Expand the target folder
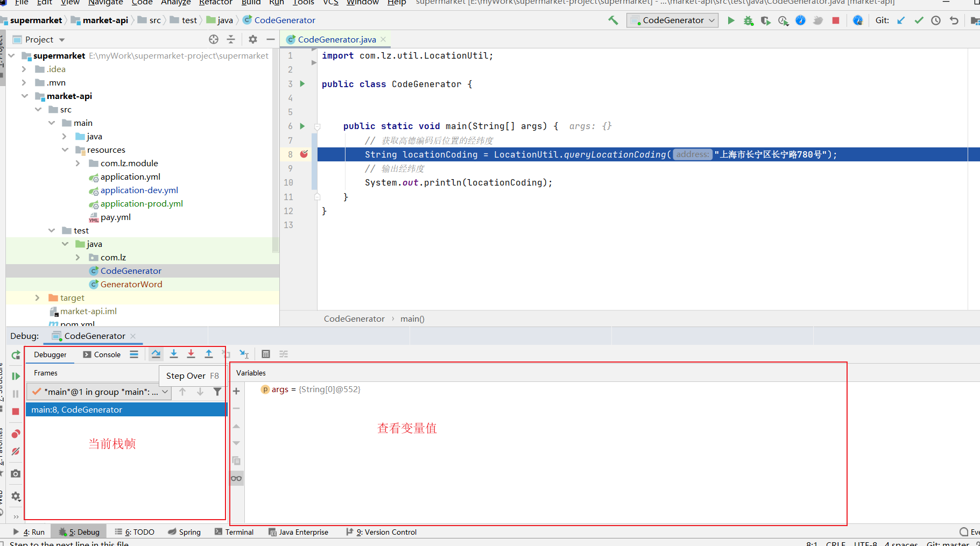The height and width of the screenshot is (546, 980). (x=37, y=297)
